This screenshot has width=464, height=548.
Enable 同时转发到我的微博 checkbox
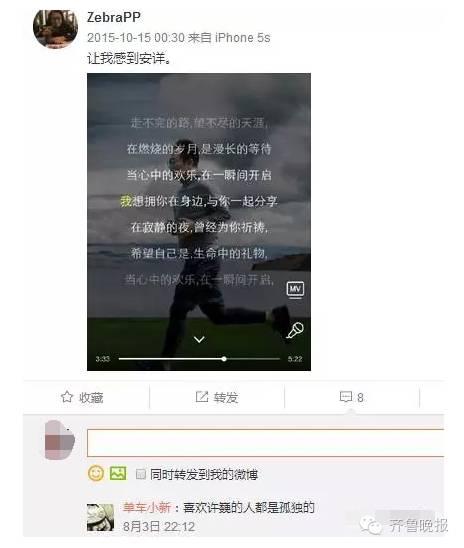tap(140, 474)
